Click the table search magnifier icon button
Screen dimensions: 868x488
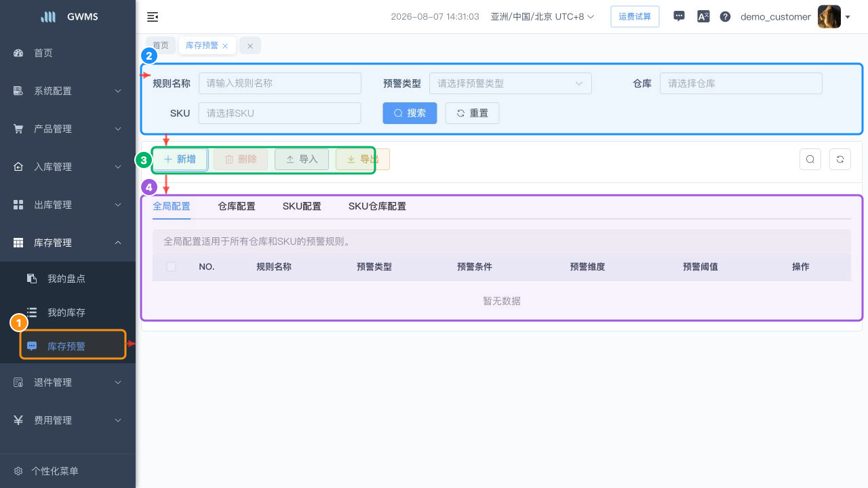tap(810, 159)
